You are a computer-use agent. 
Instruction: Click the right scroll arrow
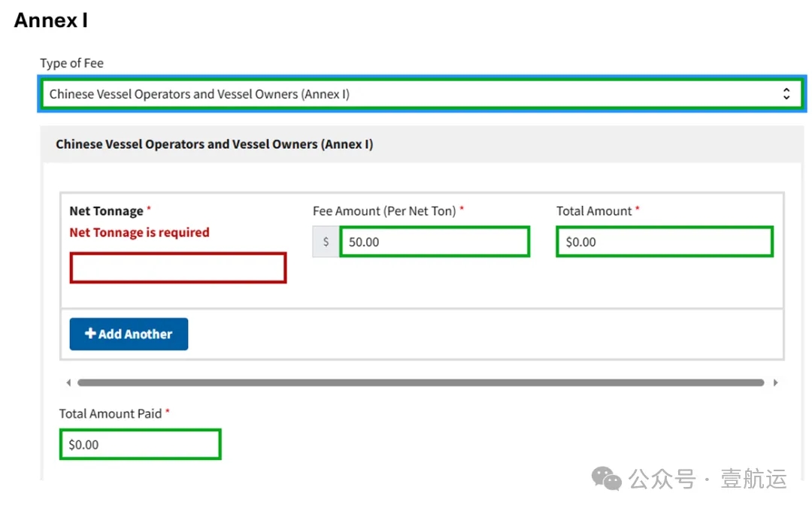tap(775, 382)
